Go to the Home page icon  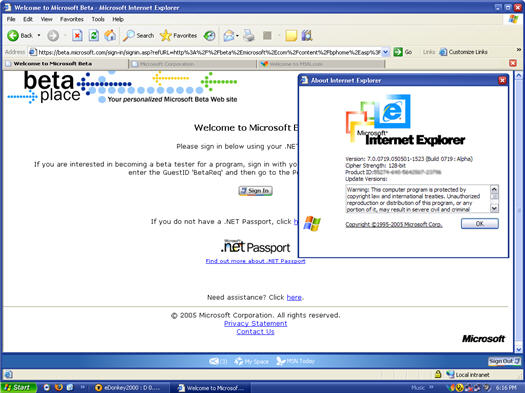[110, 35]
